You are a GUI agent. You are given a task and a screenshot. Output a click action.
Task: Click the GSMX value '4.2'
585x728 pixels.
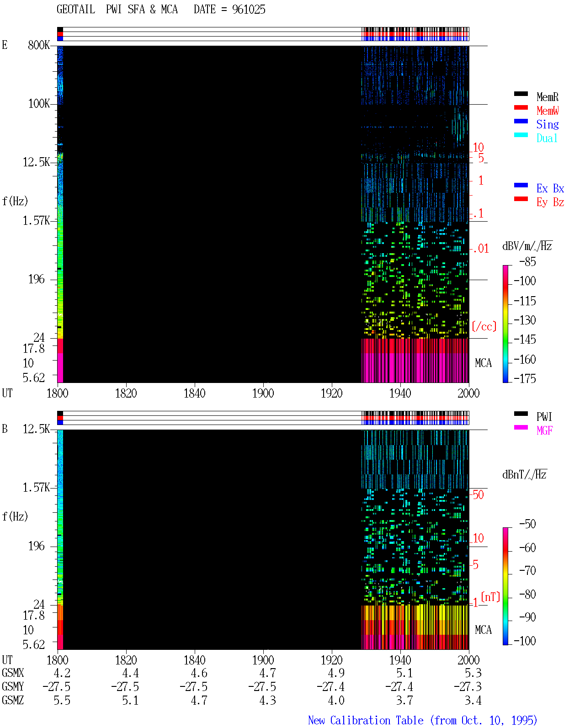pos(62,673)
